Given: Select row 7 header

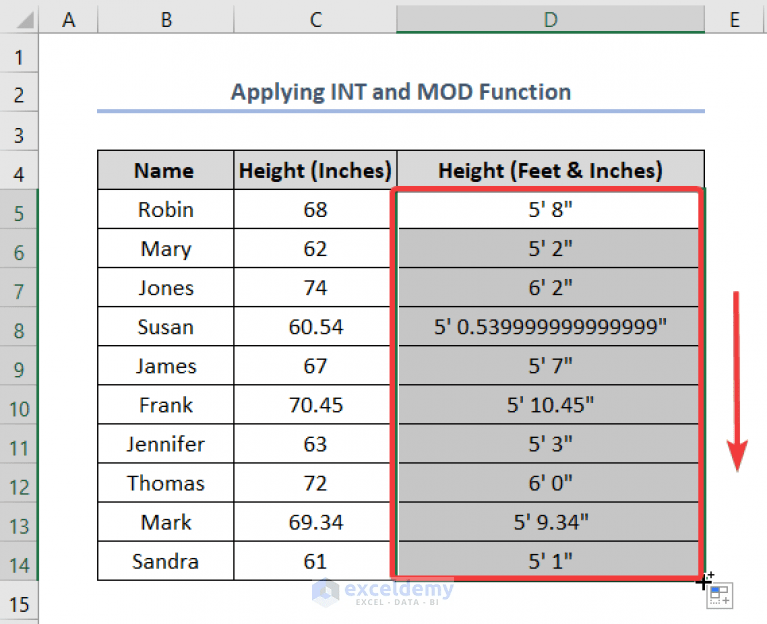Looking at the screenshot, I should click(x=19, y=290).
